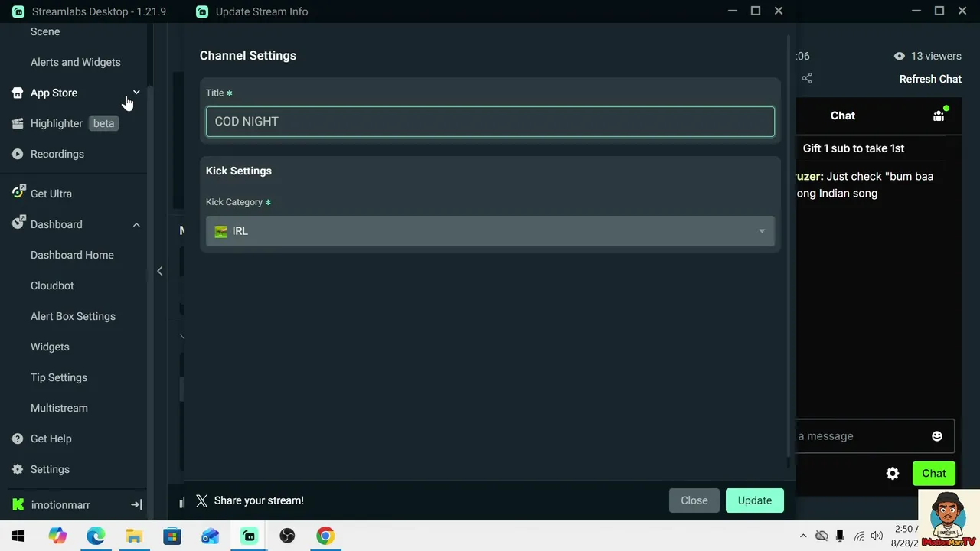Click the volume speaker tray icon
The image size is (980, 551).
click(x=877, y=536)
